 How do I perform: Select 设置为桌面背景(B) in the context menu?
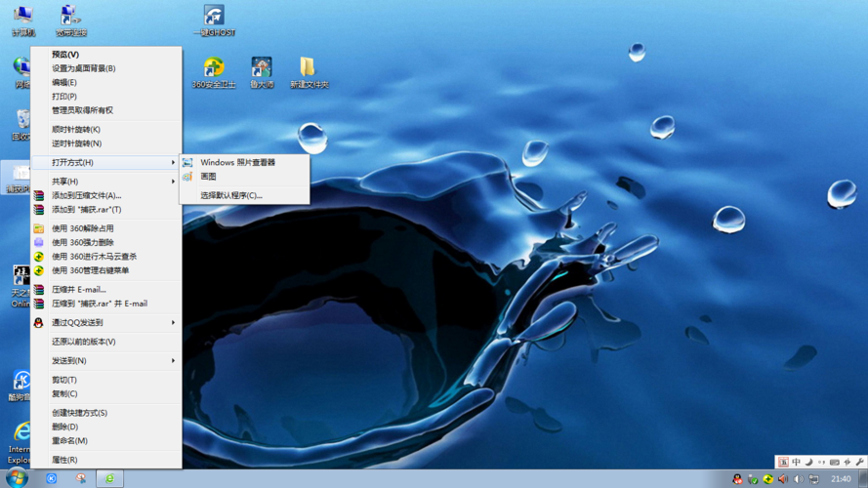click(84, 68)
